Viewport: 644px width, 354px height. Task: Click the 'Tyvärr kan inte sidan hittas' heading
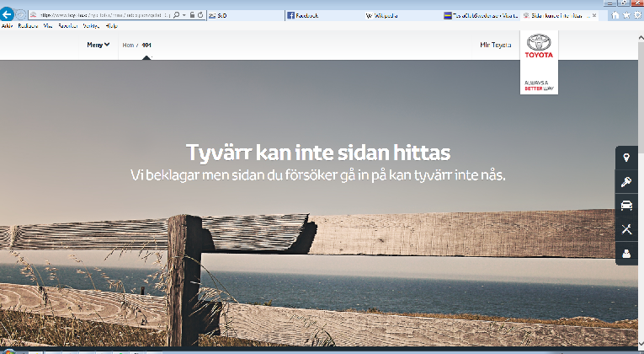pyautogui.click(x=318, y=153)
